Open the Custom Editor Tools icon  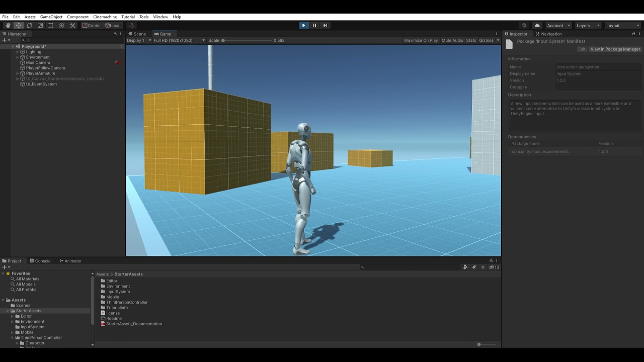[x=72, y=25]
